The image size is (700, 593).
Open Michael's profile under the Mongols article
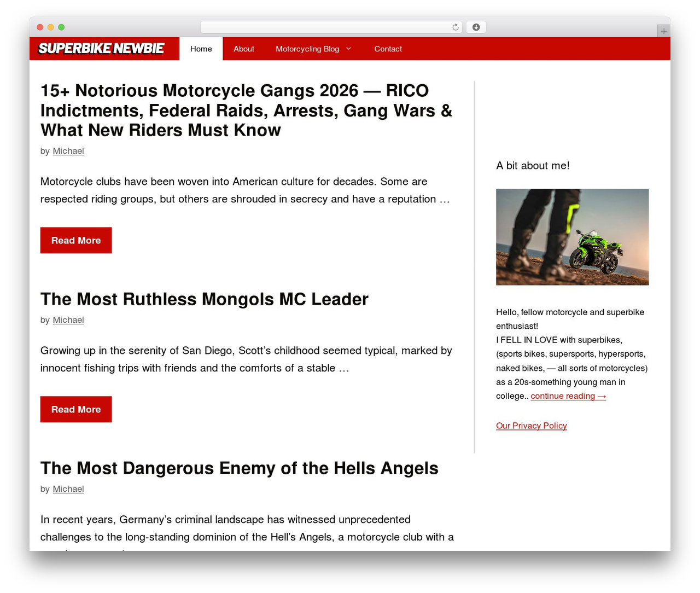[x=68, y=320]
